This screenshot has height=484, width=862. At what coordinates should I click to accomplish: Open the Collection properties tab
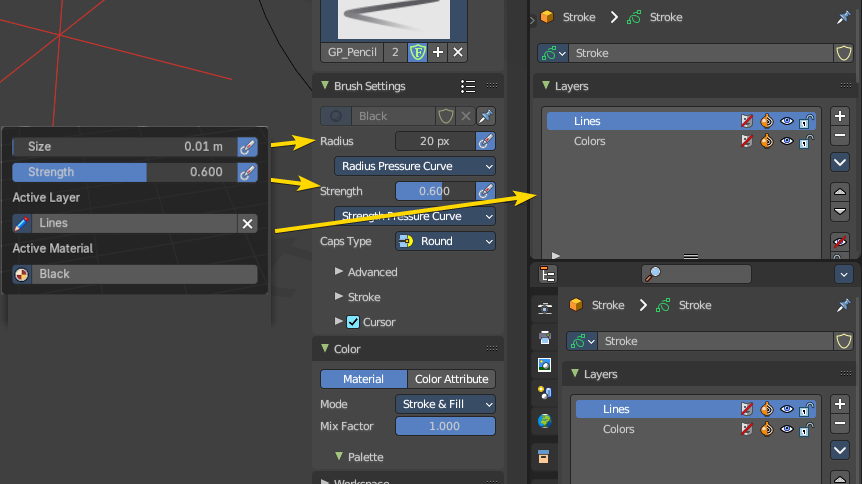point(544,457)
